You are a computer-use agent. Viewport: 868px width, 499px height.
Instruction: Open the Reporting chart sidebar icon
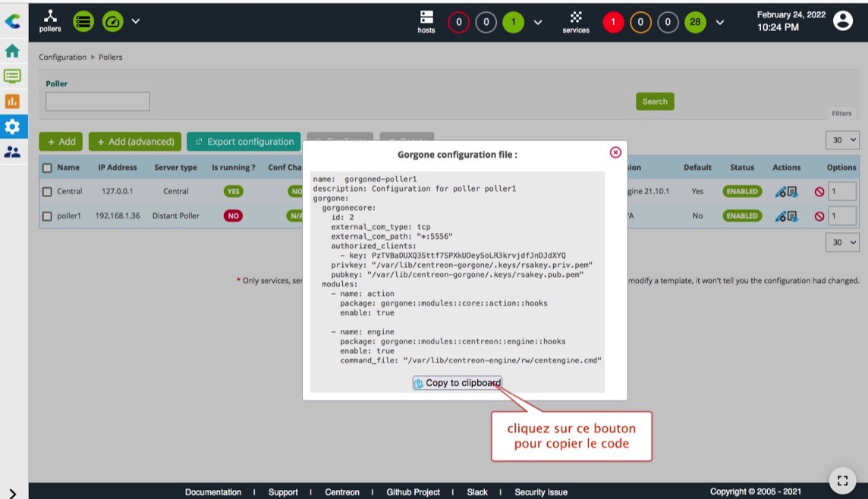coord(12,101)
